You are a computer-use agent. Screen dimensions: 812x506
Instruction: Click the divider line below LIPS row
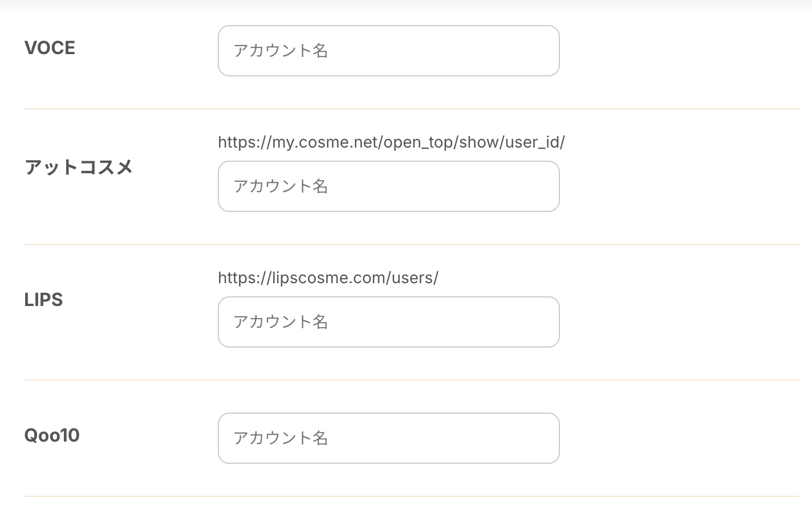(411, 380)
